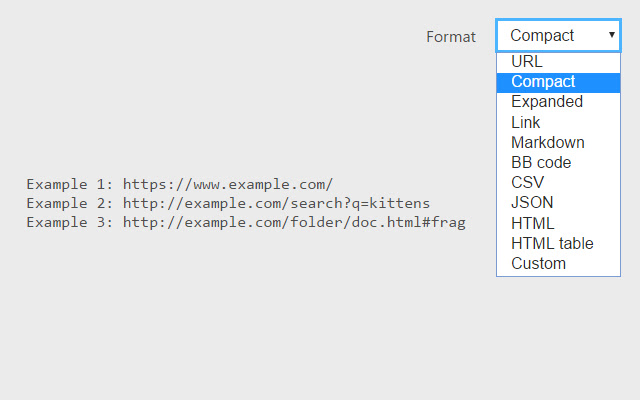640x400 pixels.
Task: Select the BB code option
Action: tap(541, 162)
